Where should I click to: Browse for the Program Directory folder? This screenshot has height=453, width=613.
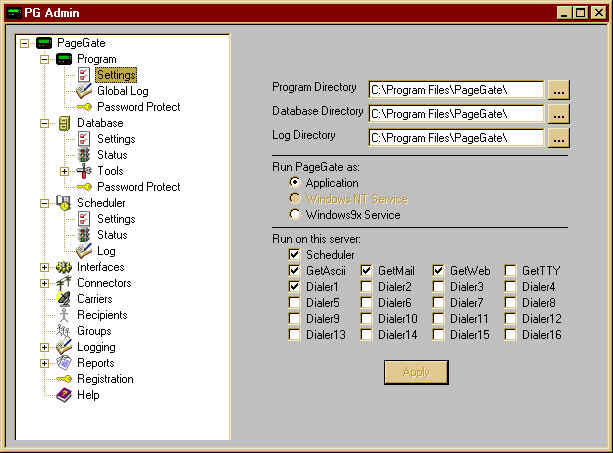point(559,90)
